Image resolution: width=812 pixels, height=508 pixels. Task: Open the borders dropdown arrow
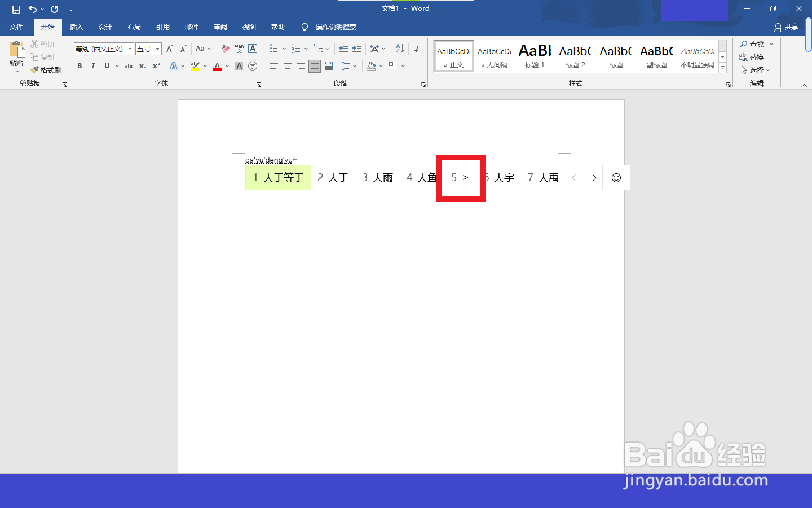click(x=403, y=66)
